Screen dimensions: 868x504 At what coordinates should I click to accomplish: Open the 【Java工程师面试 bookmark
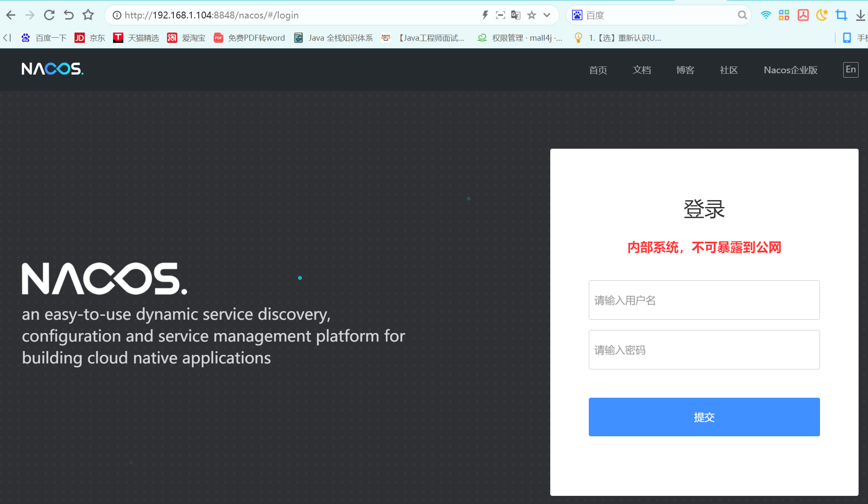(x=423, y=38)
